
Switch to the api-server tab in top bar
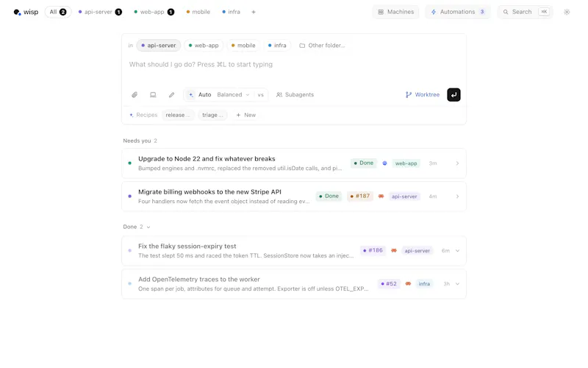click(x=100, y=12)
